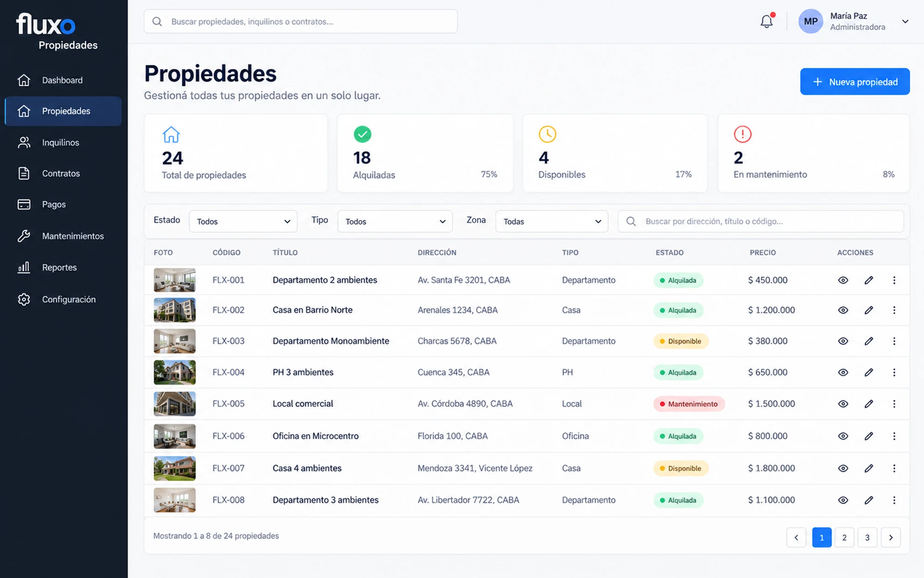View FLX-007 using the eye icon
The image size is (924, 578).
843,468
